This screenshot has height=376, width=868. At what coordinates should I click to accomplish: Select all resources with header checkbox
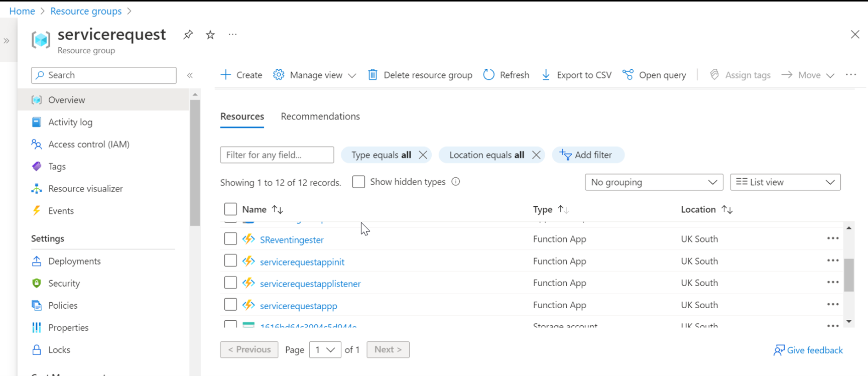click(x=230, y=209)
